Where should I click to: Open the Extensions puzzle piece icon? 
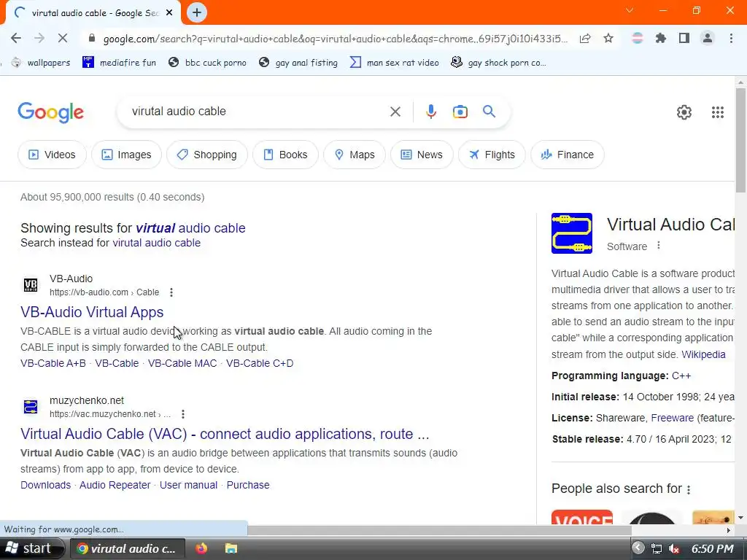tap(661, 38)
